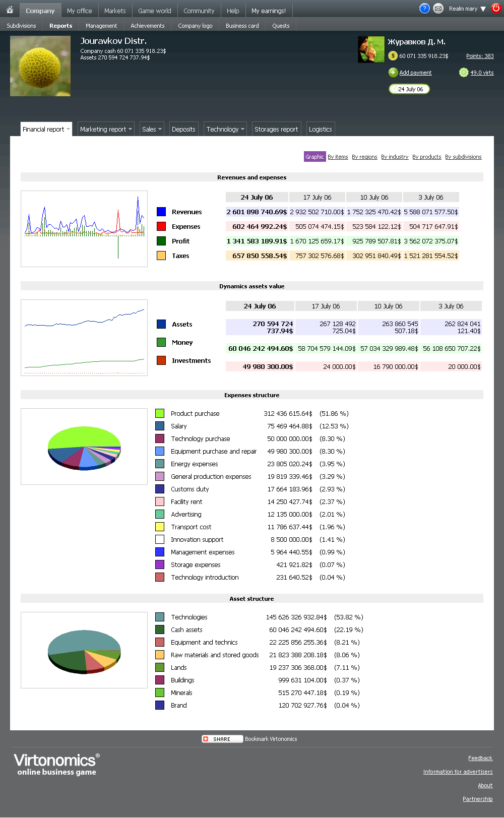
Task: Switch to Subdivisions submenu
Action: pyautogui.click(x=21, y=26)
